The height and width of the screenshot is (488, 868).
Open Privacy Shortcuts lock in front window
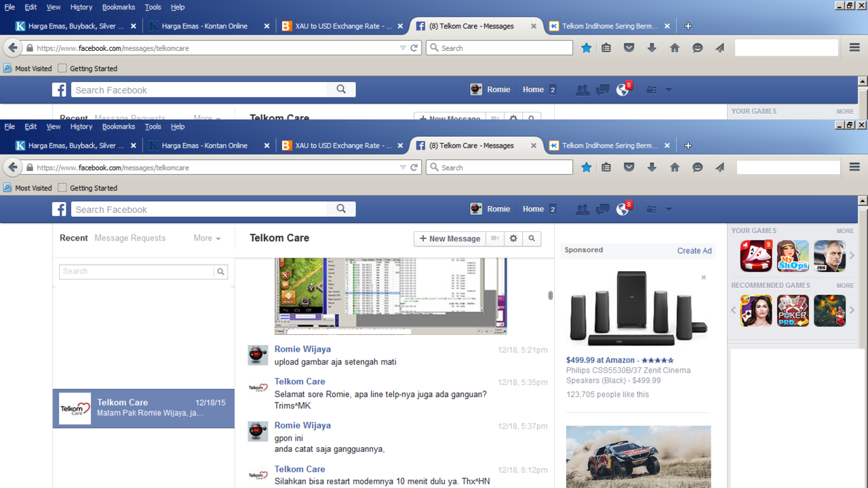coord(652,209)
